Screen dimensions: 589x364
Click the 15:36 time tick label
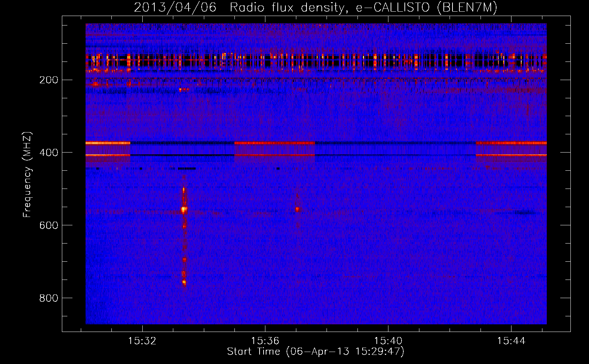(265, 341)
